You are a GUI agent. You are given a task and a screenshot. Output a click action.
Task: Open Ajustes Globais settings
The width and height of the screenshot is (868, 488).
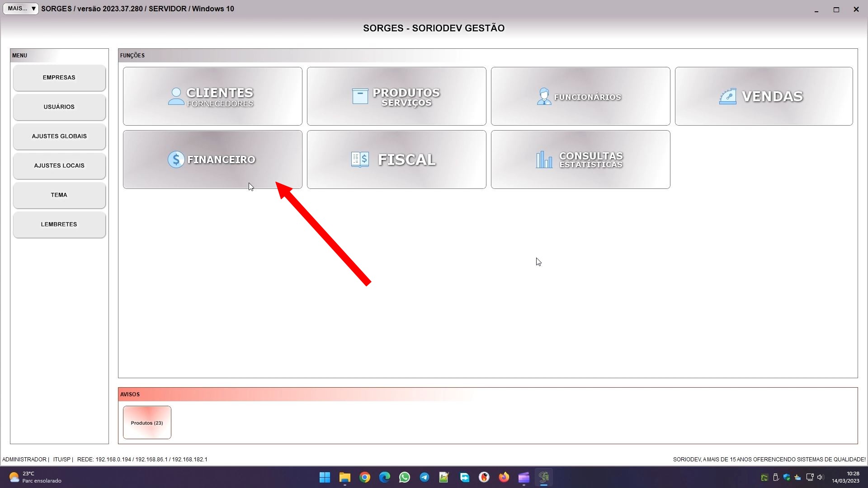[x=59, y=136]
